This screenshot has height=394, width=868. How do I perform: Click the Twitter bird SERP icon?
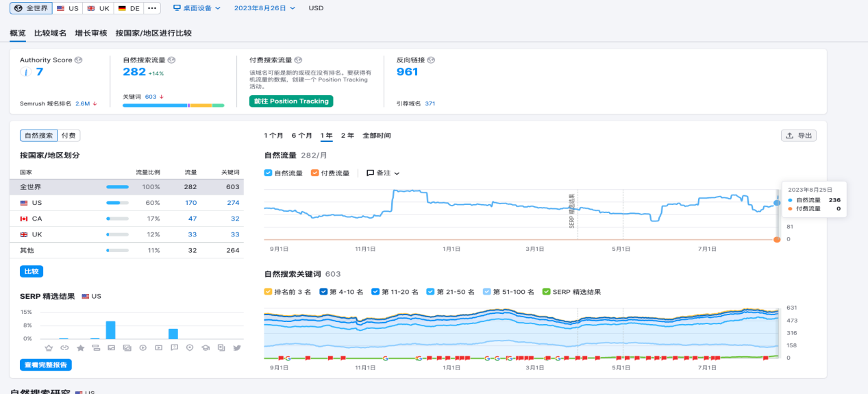237,348
